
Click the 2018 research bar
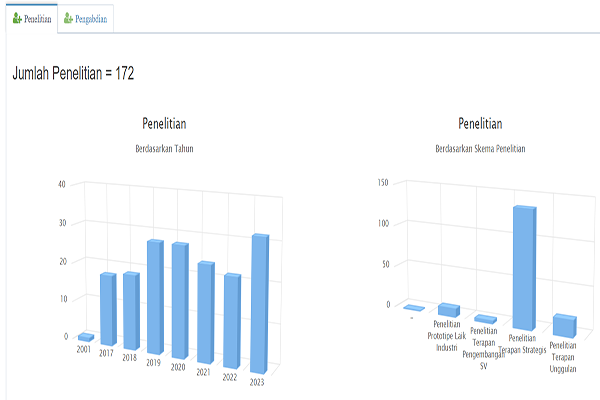pyautogui.click(x=130, y=311)
